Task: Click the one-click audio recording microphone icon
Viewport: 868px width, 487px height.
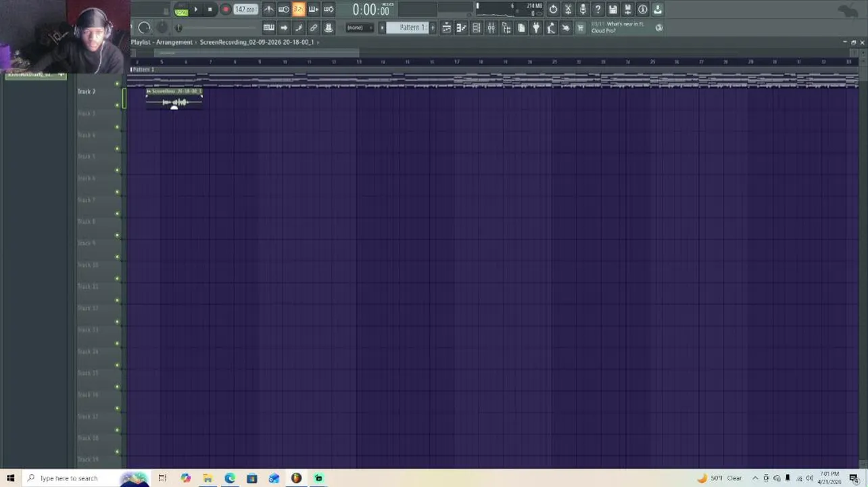Action: [x=583, y=9]
